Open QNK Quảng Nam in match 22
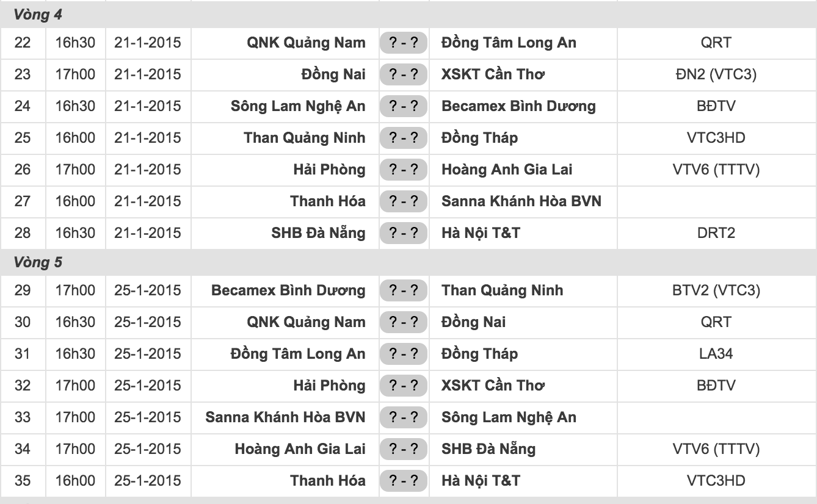This screenshot has width=817, height=504. (x=306, y=43)
